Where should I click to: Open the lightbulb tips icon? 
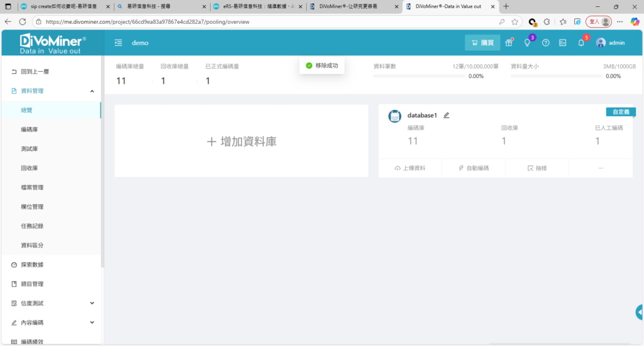point(528,43)
